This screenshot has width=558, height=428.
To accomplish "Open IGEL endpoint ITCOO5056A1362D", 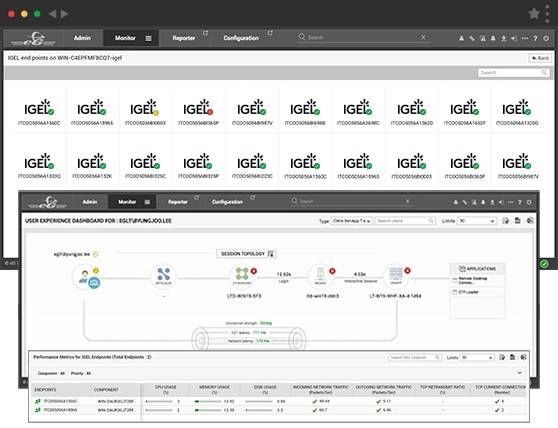I will (x=411, y=112).
